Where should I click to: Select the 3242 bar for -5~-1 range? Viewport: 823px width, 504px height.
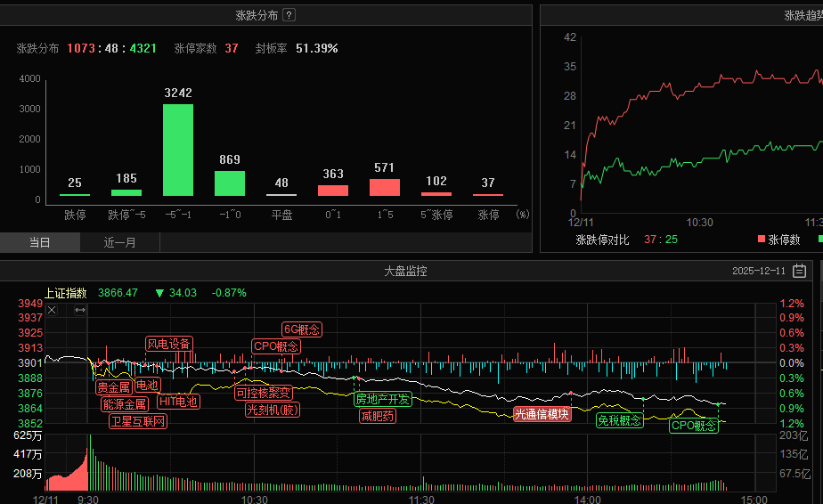pyautogui.click(x=178, y=150)
